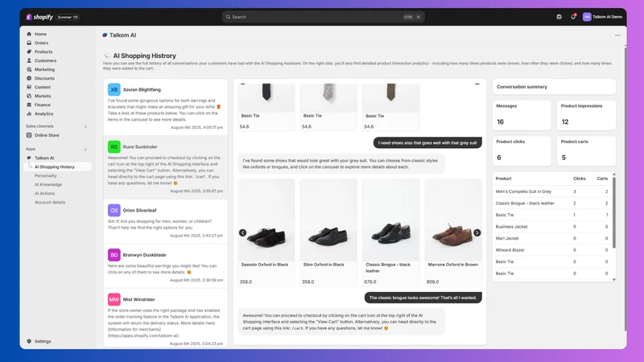Click the RS avatar for Rune Sunbinder

[114, 146]
